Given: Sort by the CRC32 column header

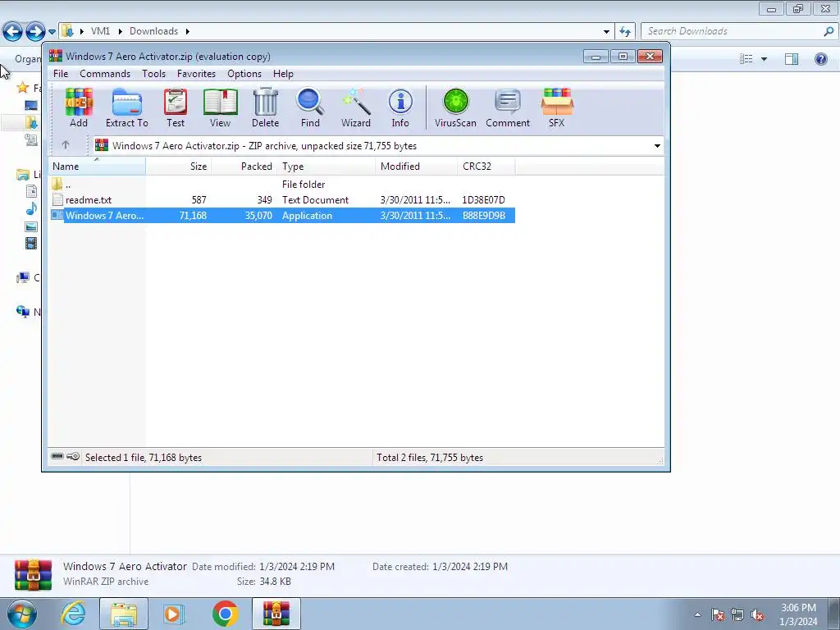Looking at the screenshot, I should pos(486,166).
